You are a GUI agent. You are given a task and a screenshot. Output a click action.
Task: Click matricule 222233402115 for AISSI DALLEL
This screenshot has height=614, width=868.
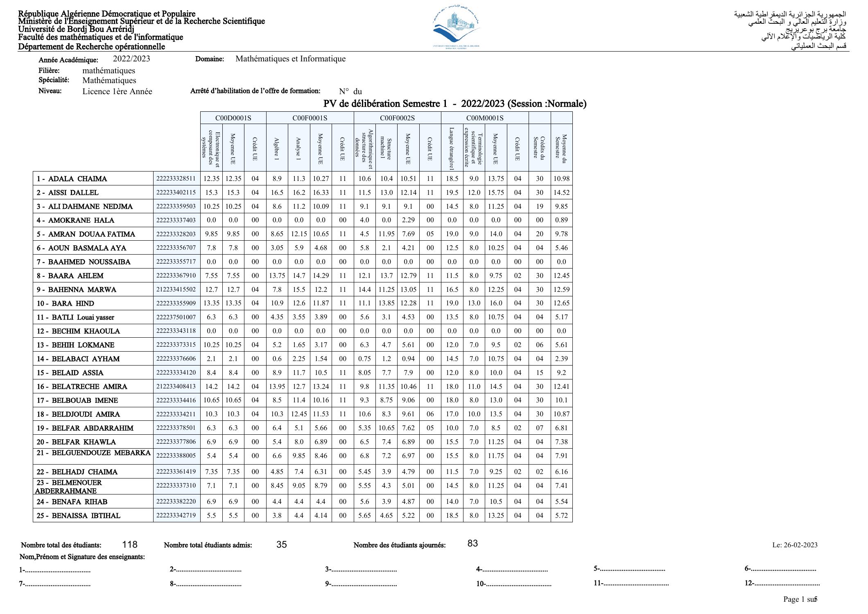[x=176, y=192]
